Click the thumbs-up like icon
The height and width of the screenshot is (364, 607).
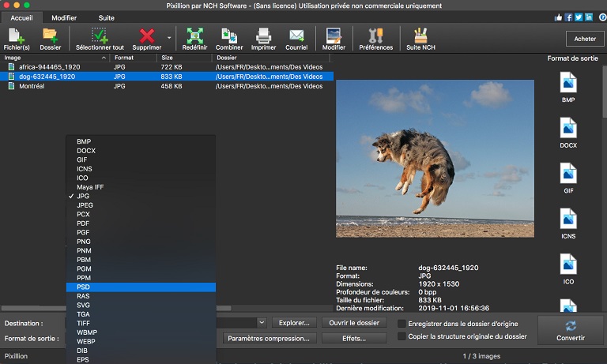(x=558, y=17)
